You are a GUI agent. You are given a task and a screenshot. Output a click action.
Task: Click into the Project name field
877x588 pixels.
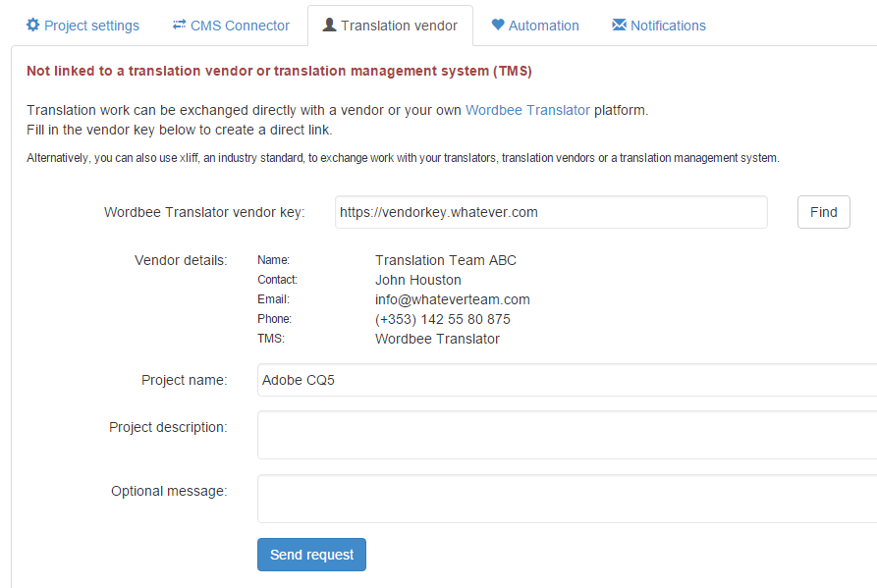pyautogui.click(x=566, y=380)
